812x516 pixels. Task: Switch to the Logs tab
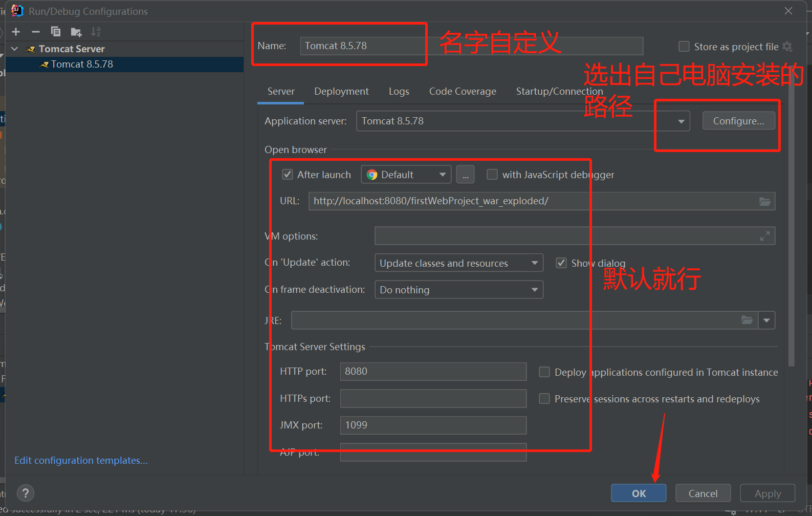(399, 92)
